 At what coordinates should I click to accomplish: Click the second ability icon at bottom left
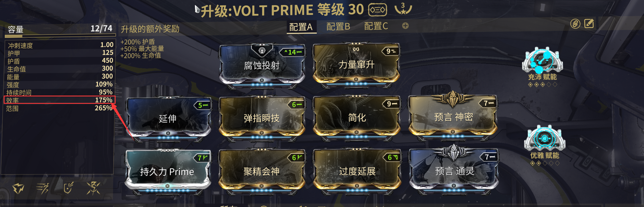[x=43, y=188]
